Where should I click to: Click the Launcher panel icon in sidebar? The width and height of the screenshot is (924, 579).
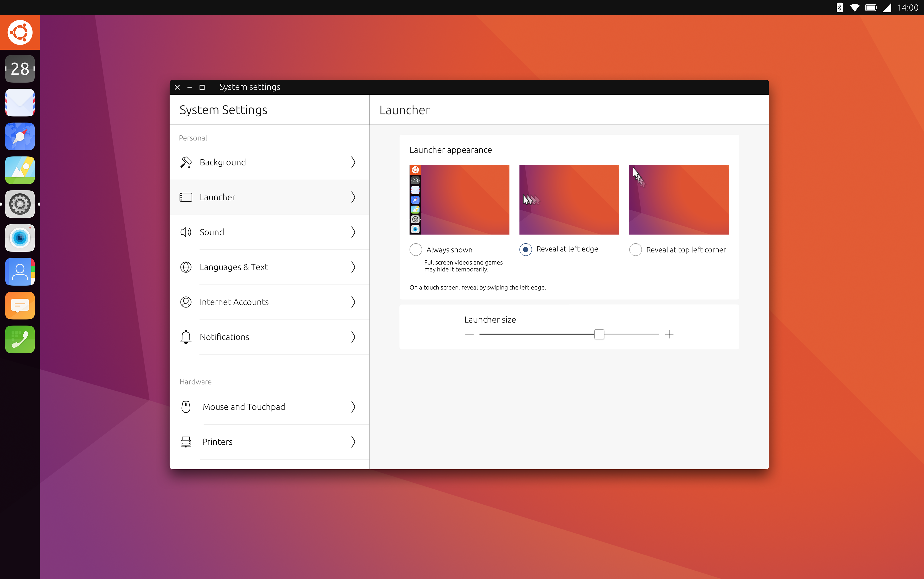point(186,197)
